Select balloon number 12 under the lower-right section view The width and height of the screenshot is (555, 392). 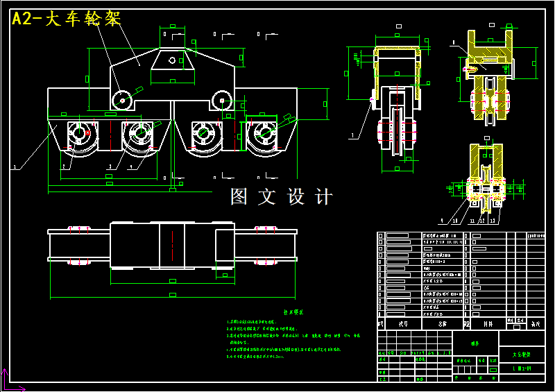coord(481,221)
